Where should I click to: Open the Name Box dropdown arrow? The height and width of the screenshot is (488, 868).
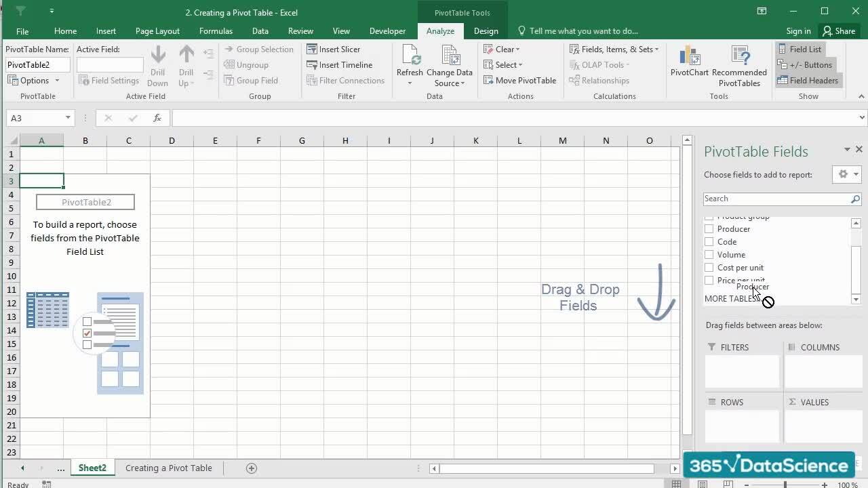point(68,118)
